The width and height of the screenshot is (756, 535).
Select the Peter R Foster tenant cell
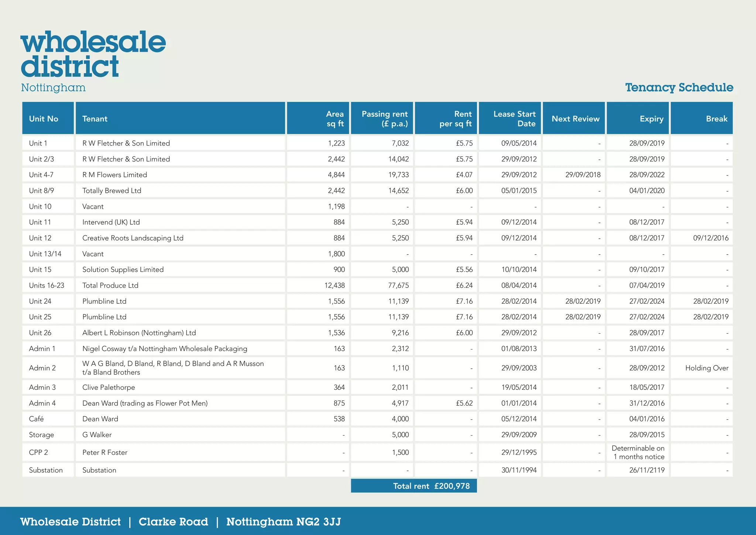coord(105,452)
